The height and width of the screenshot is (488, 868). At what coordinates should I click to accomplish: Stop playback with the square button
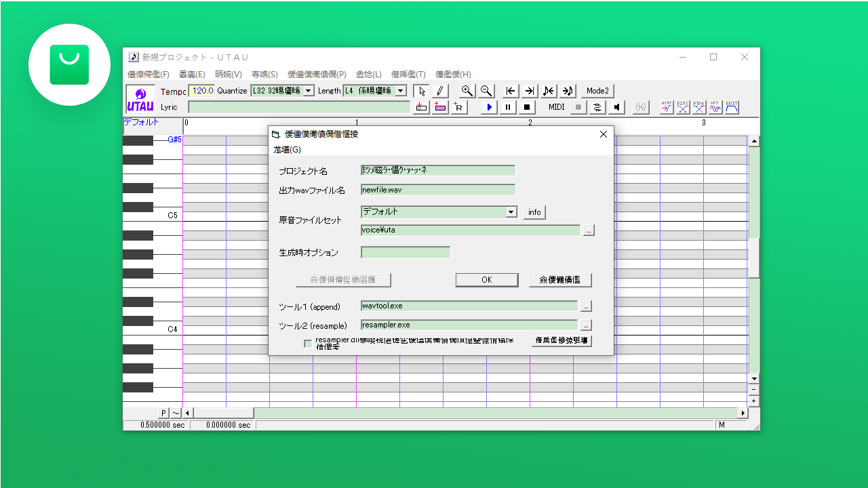point(526,106)
